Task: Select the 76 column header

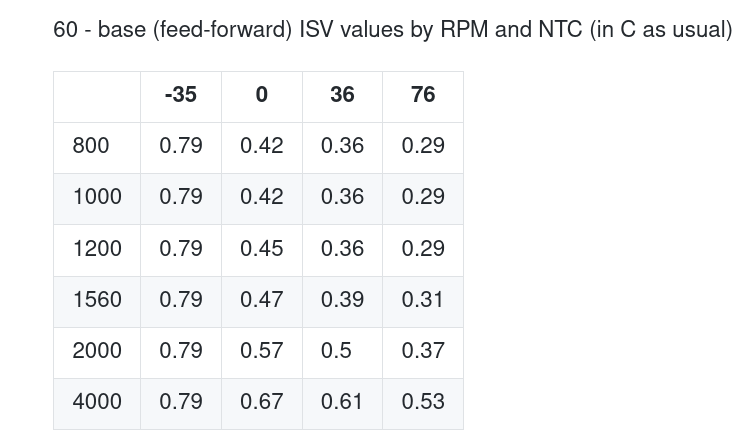Action: [x=423, y=95]
